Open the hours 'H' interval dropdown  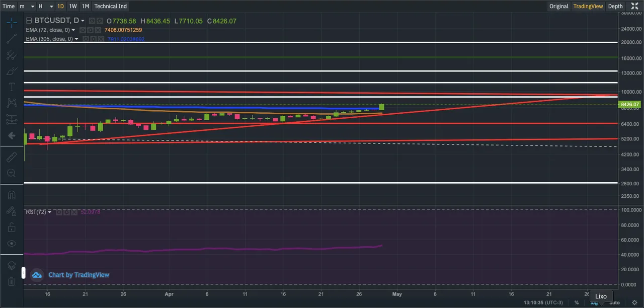click(x=46, y=6)
